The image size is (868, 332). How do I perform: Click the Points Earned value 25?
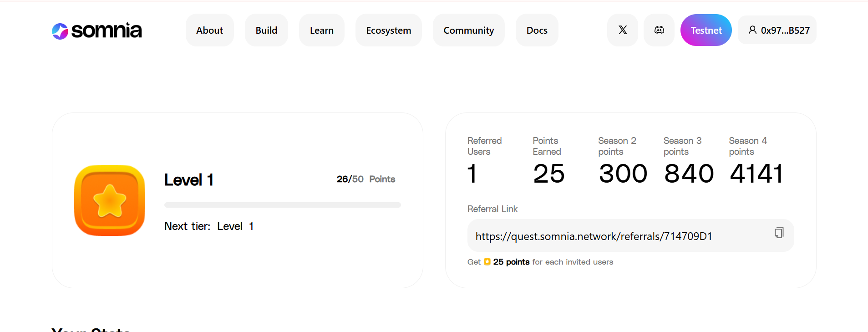pos(549,174)
